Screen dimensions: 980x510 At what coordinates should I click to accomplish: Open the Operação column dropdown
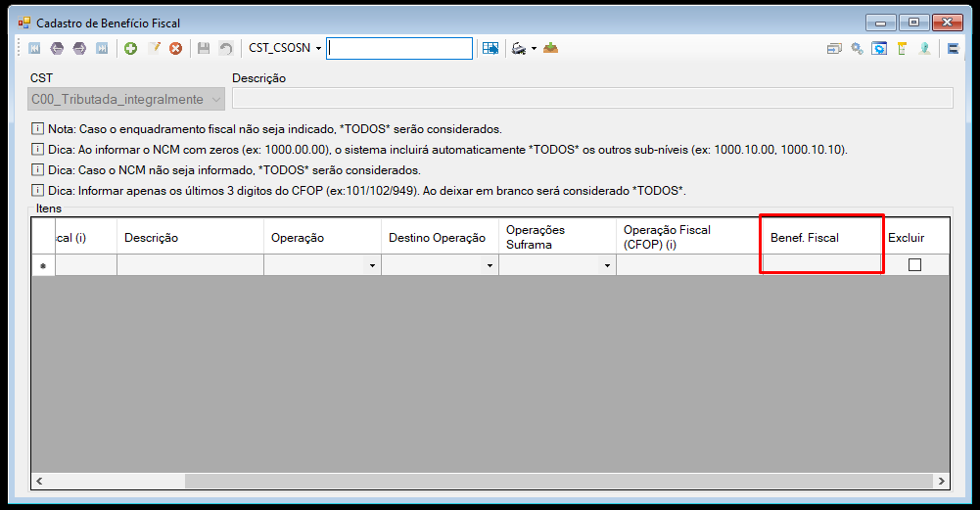pyautogui.click(x=372, y=265)
